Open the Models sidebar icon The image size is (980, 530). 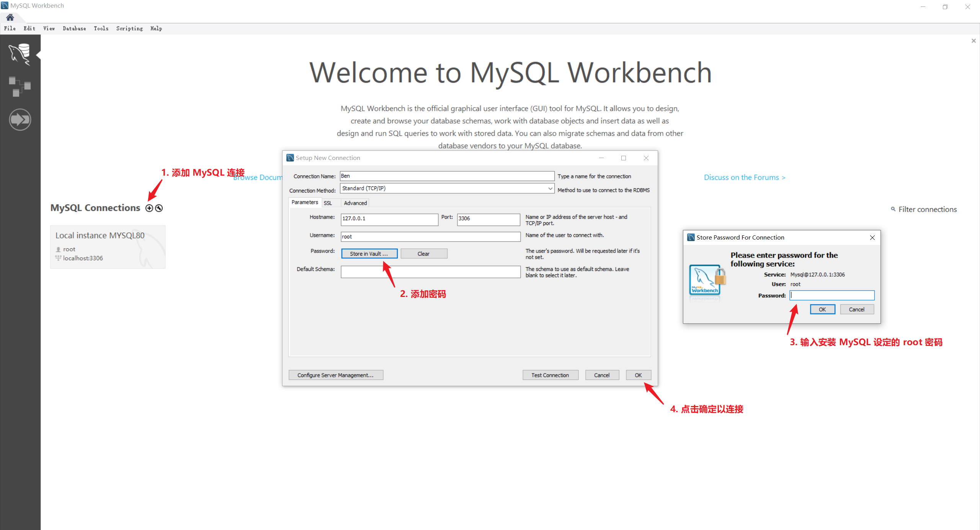click(x=20, y=86)
